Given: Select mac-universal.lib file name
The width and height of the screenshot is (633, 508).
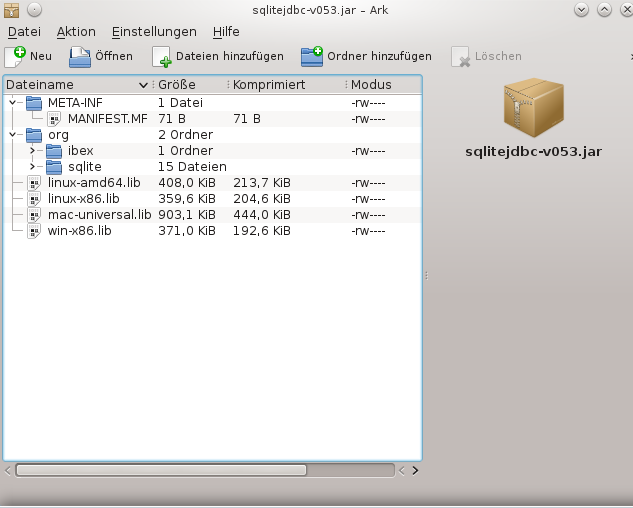Looking at the screenshot, I should (99, 215).
